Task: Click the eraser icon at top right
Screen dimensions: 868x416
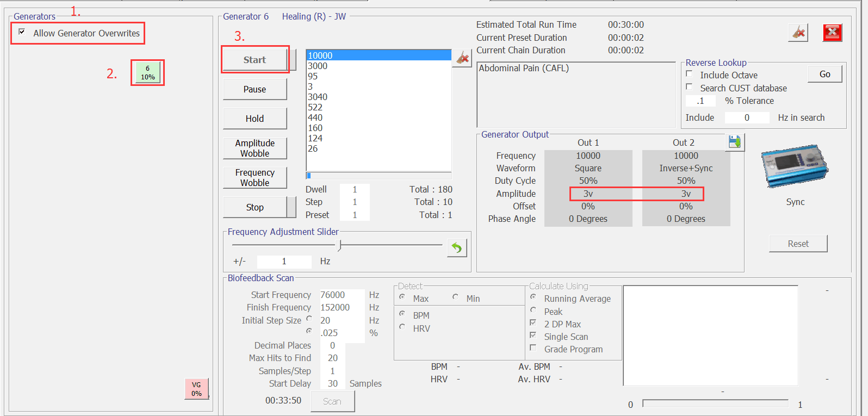Action: point(798,33)
